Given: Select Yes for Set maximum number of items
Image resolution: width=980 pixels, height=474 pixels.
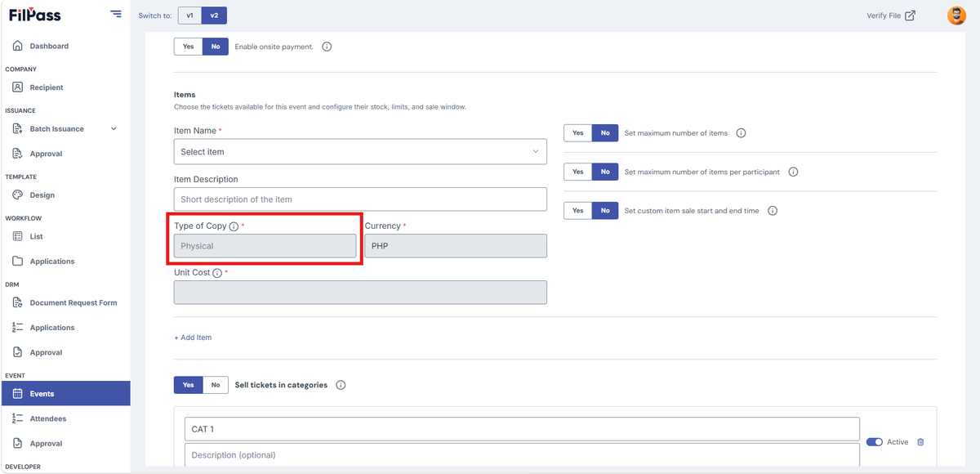Looking at the screenshot, I should click(x=578, y=133).
